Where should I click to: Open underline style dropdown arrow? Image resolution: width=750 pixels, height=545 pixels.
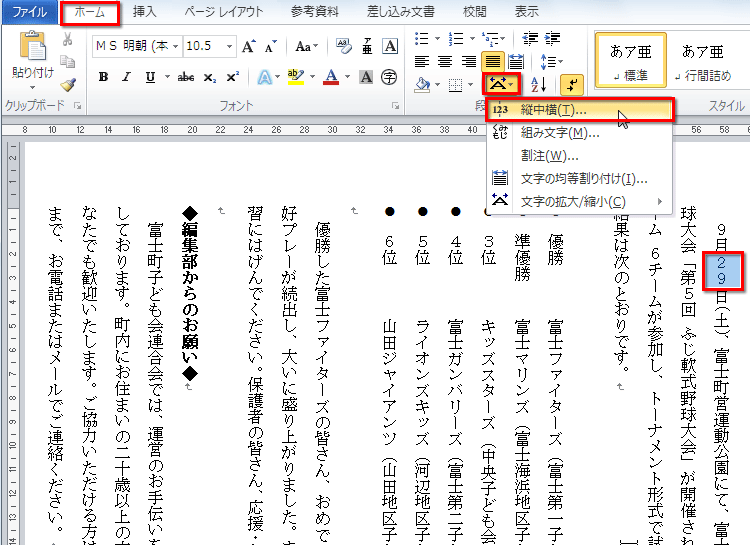pyautogui.click(x=167, y=77)
